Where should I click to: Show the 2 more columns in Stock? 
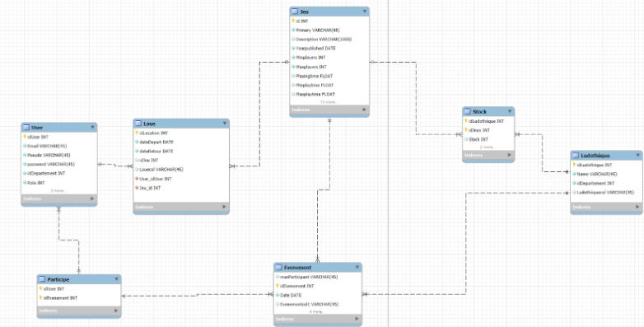(488, 147)
